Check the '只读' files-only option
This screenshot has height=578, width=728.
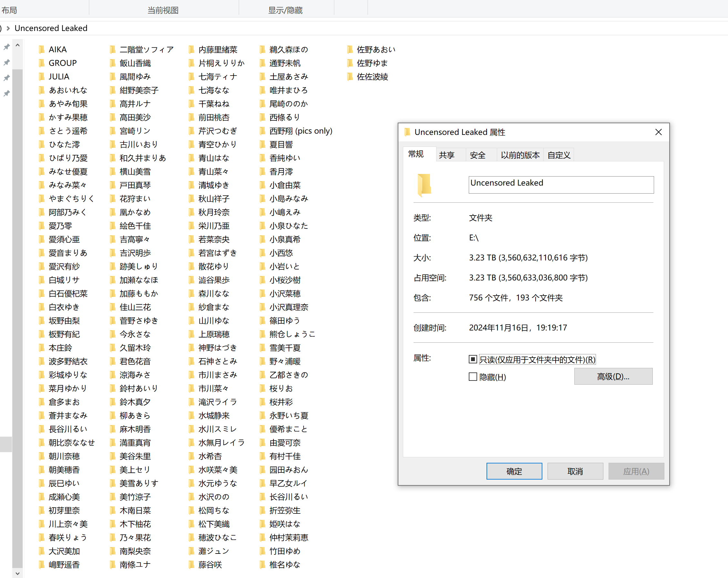pyautogui.click(x=473, y=359)
